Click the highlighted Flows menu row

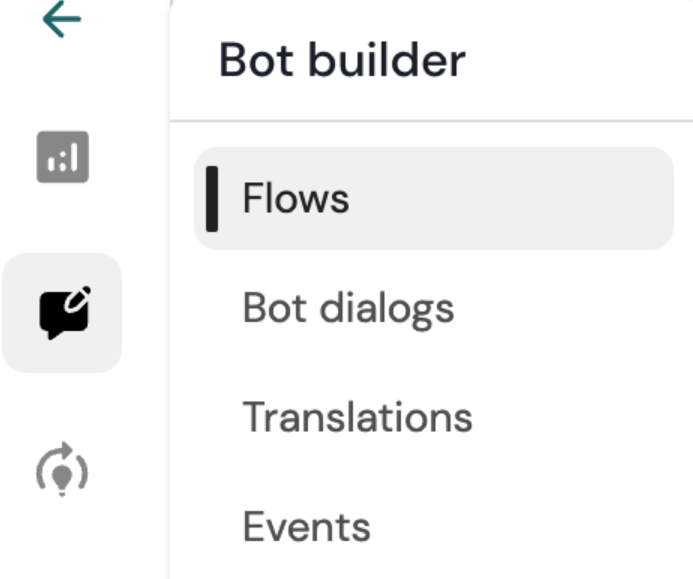coord(433,198)
